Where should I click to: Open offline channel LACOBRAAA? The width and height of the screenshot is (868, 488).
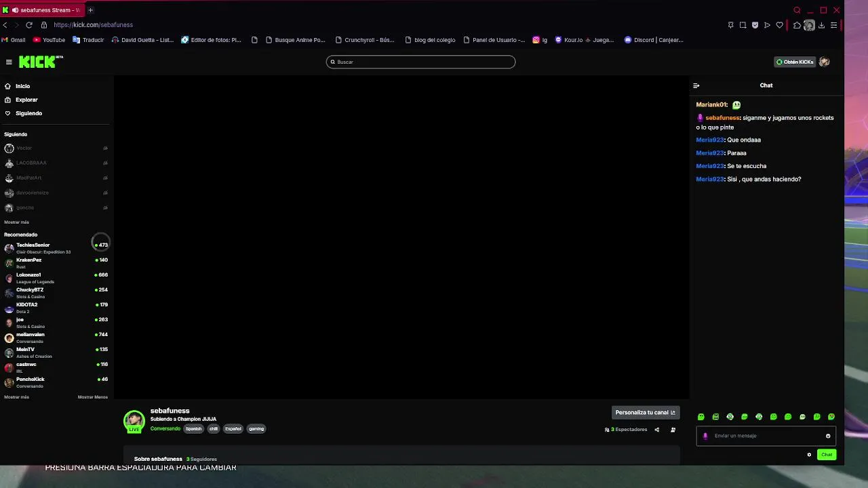(56, 163)
